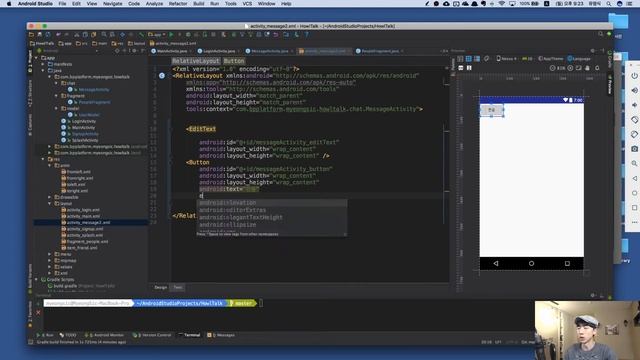
Task: Collapse the layout folder in project tree
Action: click(50, 203)
